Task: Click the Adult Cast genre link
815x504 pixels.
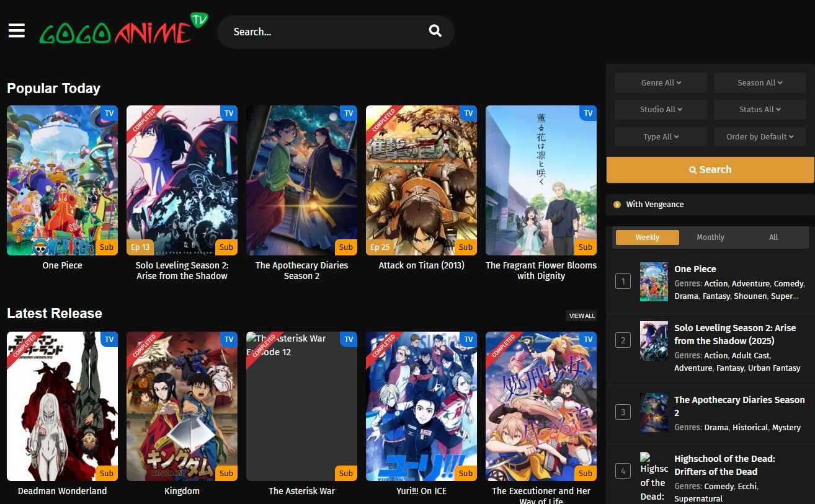Action: point(750,356)
